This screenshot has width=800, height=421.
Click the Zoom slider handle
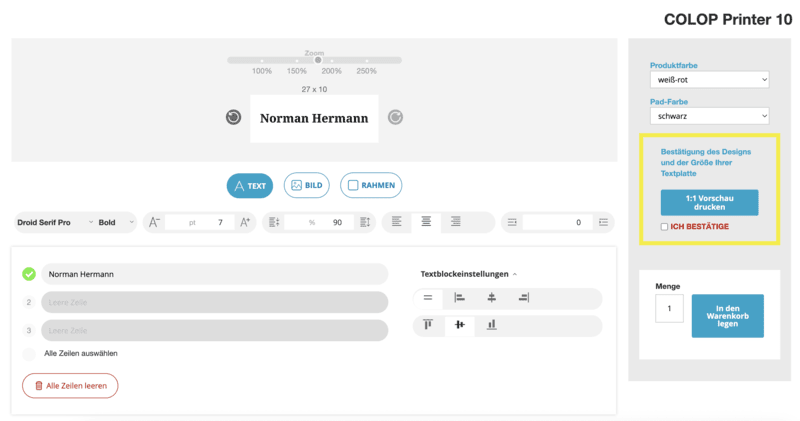pos(318,60)
